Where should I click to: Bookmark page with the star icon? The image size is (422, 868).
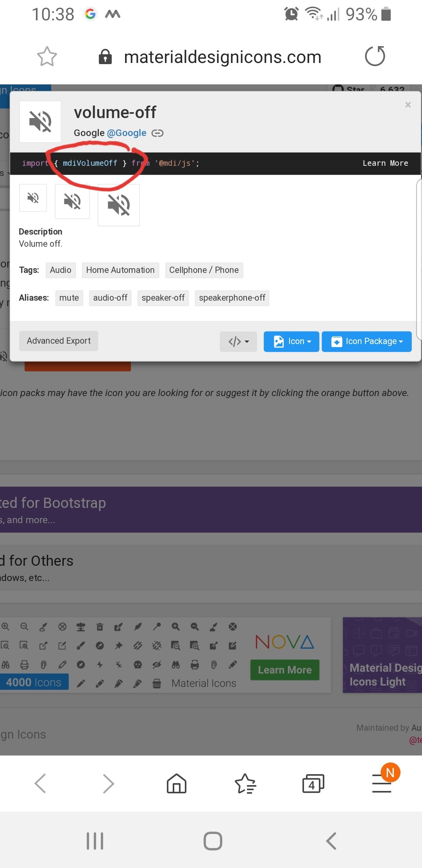pos(47,57)
